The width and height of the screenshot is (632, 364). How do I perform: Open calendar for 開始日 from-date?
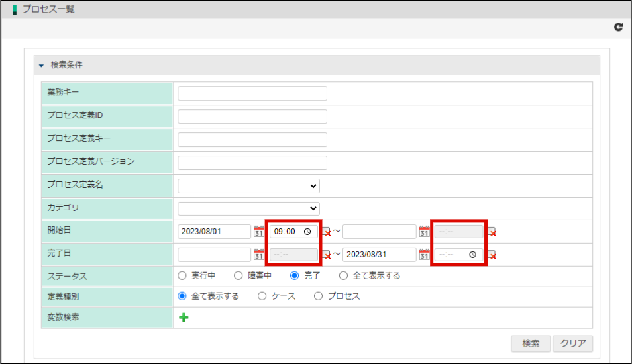click(259, 232)
